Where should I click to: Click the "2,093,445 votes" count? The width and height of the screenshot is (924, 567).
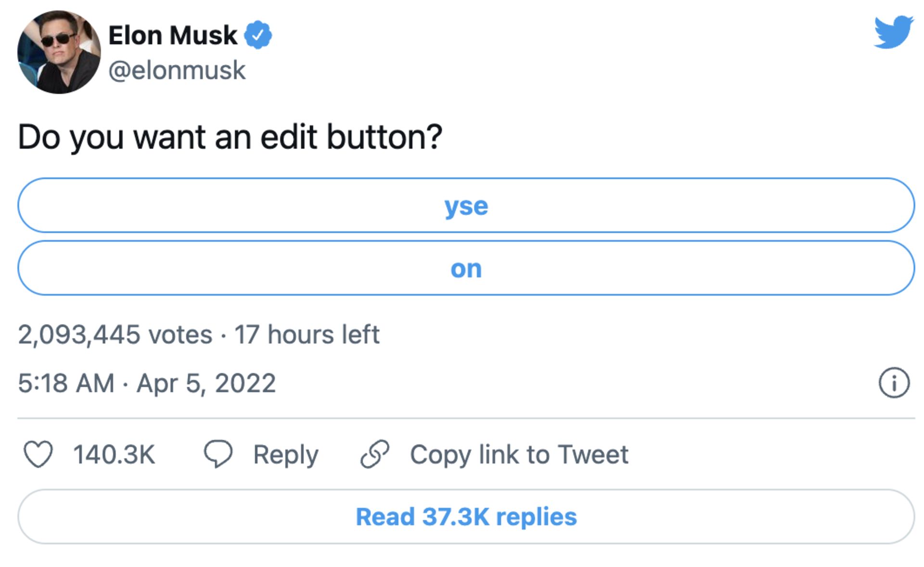[x=115, y=334]
